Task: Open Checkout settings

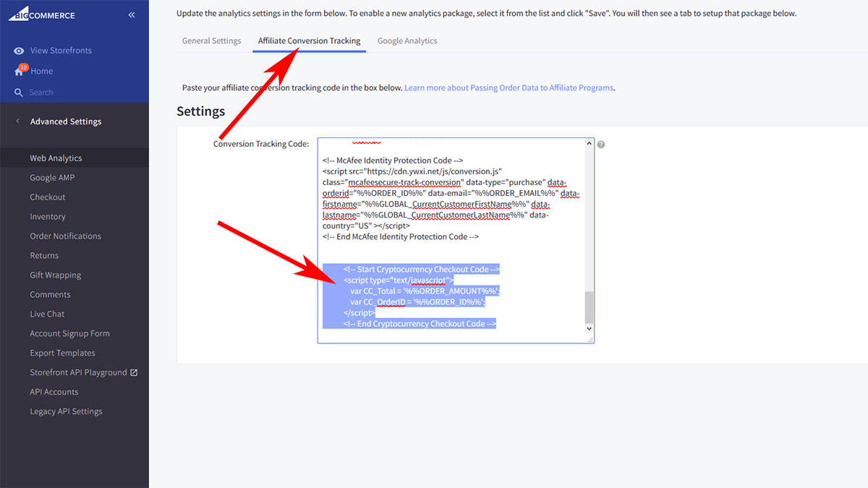Action: 48,197
